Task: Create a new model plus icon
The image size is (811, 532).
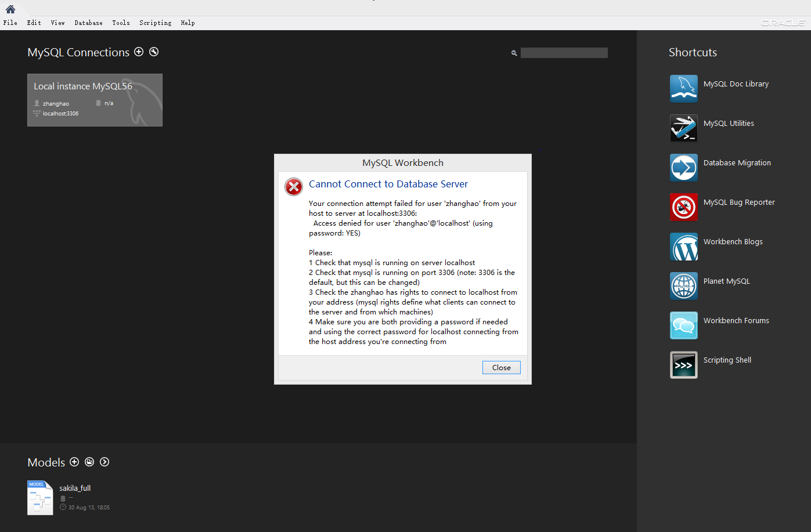Action: [x=74, y=462]
